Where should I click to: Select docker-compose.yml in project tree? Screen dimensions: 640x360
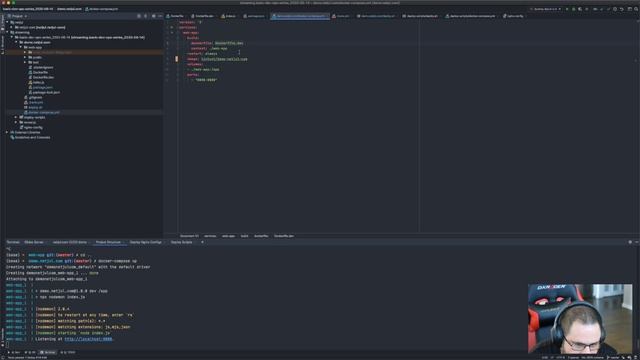[43, 112]
